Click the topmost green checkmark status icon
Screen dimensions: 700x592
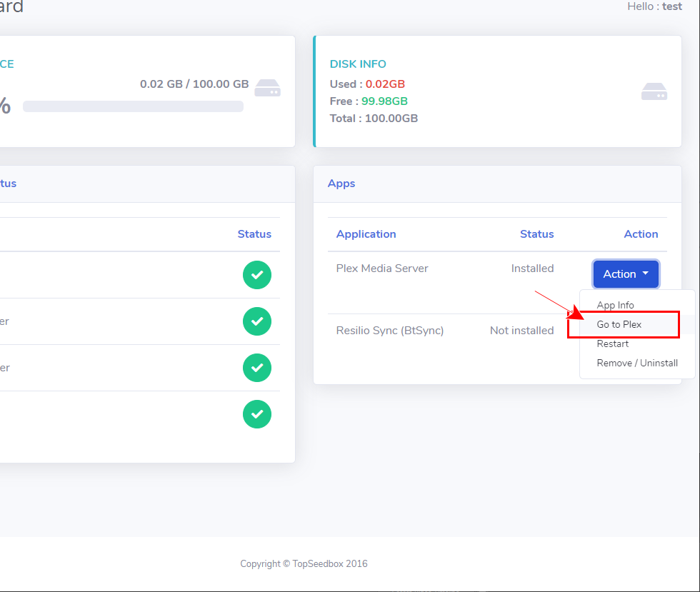pyautogui.click(x=257, y=275)
